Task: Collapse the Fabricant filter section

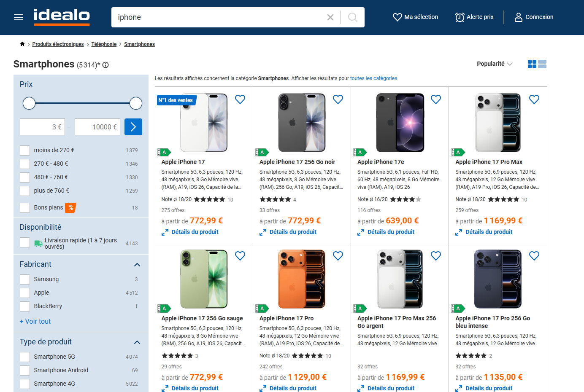Action: click(x=137, y=265)
